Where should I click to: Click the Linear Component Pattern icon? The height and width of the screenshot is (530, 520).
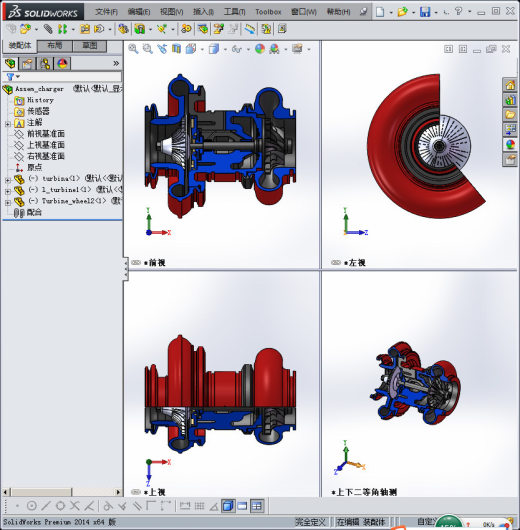coord(62,29)
